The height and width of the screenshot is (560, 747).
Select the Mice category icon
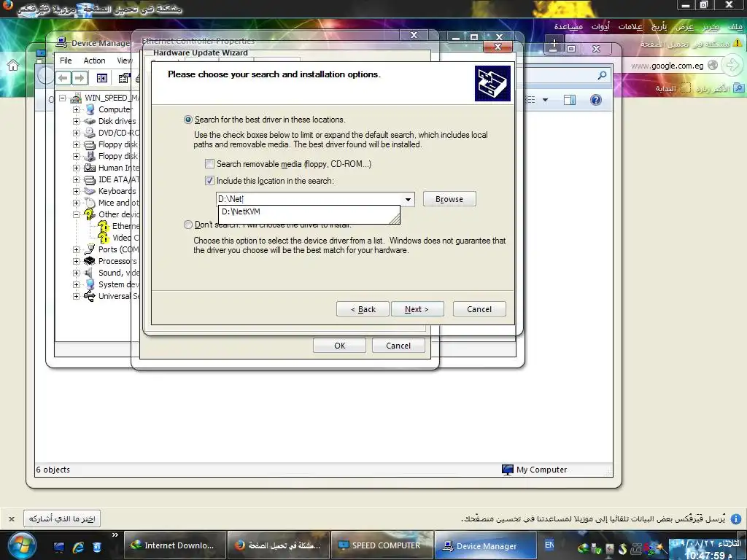pyautogui.click(x=90, y=203)
